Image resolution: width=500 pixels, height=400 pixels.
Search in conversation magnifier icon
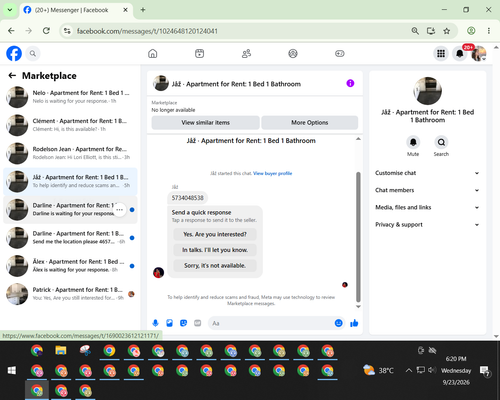coord(441,142)
